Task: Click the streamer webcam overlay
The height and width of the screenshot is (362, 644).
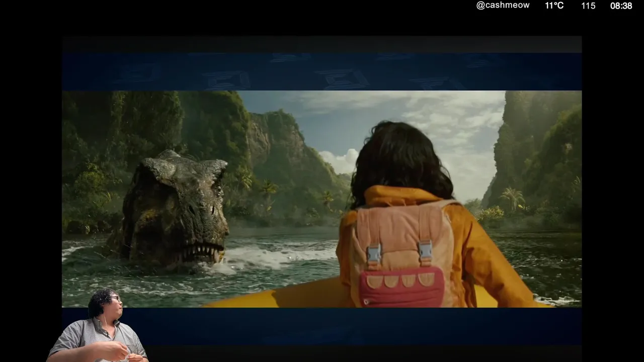Action: [99, 325]
